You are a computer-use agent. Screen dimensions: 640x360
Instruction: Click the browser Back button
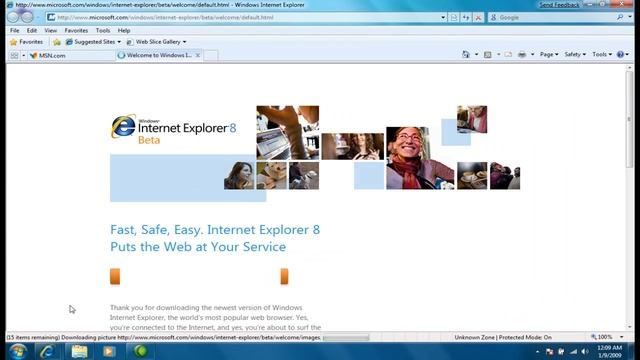[x=13, y=18]
